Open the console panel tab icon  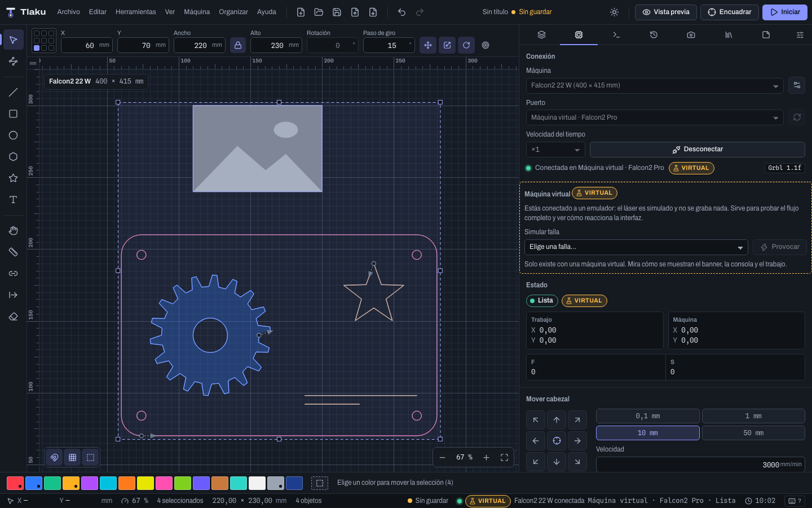pyautogui.click(x=616, y=35)
